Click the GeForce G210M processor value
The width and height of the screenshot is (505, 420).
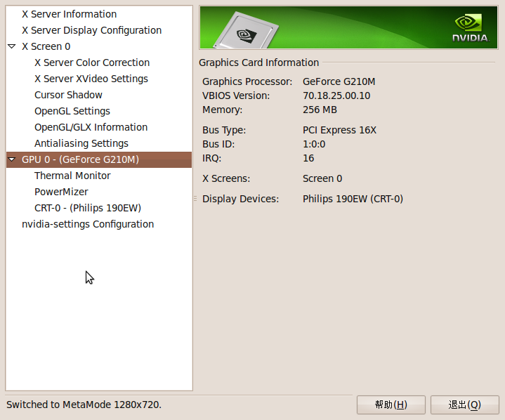point(339,81)
